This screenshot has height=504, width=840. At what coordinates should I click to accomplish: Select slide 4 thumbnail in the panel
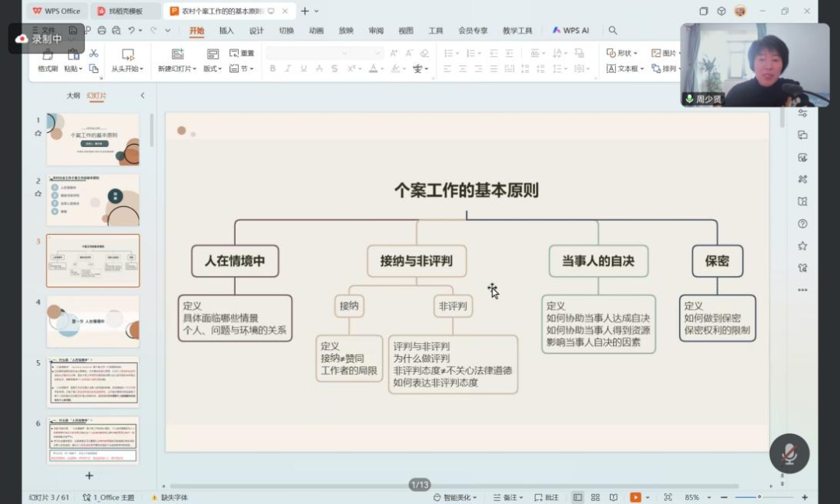[x=93, y=320]
